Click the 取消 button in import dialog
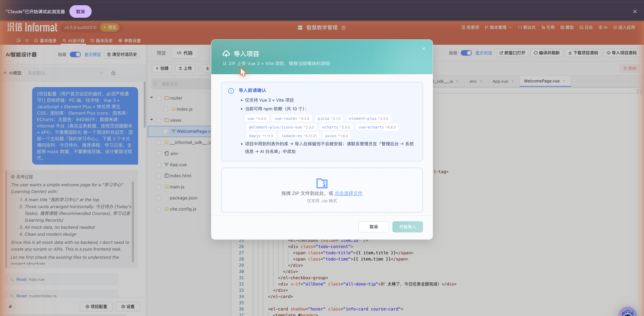Viewport: 644px width, 316px height. [374, 227]
